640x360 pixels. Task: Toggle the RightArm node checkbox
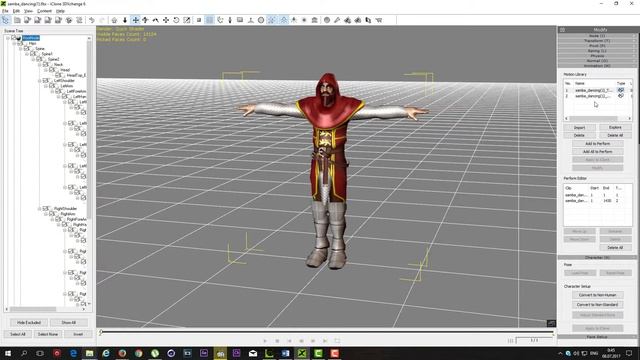(52, 214)
